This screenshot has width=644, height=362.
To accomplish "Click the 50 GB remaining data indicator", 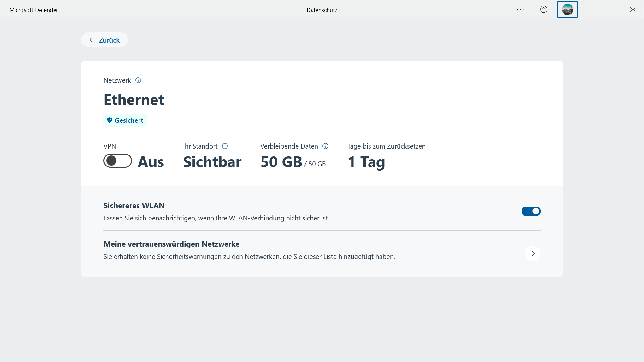I will (x=281, y=162).
